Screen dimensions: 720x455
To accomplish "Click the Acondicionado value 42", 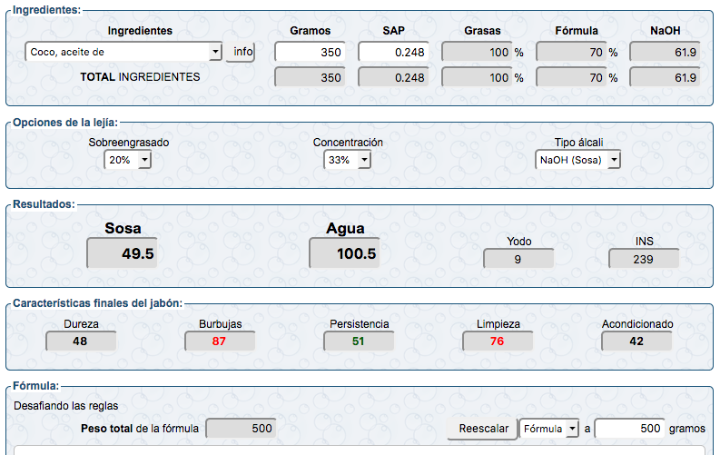I will point(636,341).
